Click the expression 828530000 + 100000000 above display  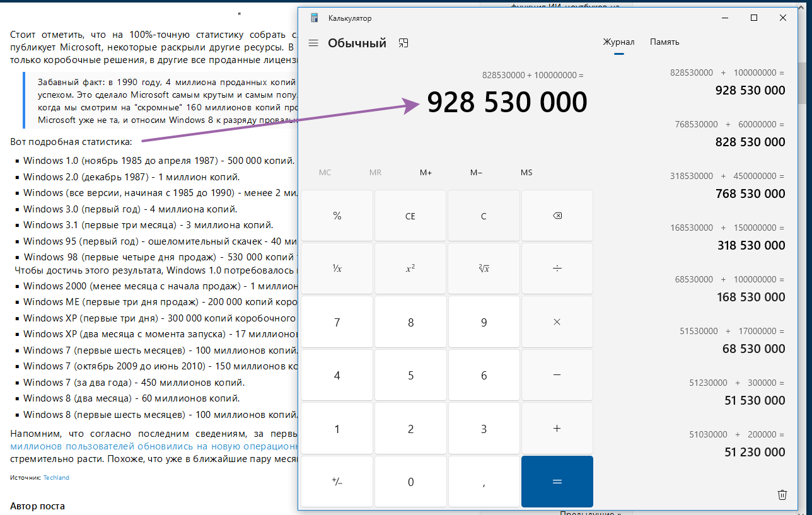tap(533, 75)
